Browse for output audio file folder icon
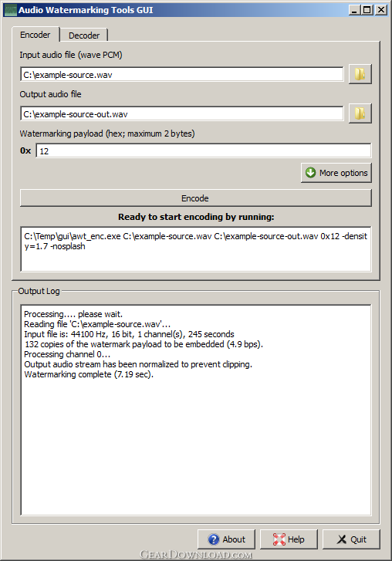 (x=360, y=113)
